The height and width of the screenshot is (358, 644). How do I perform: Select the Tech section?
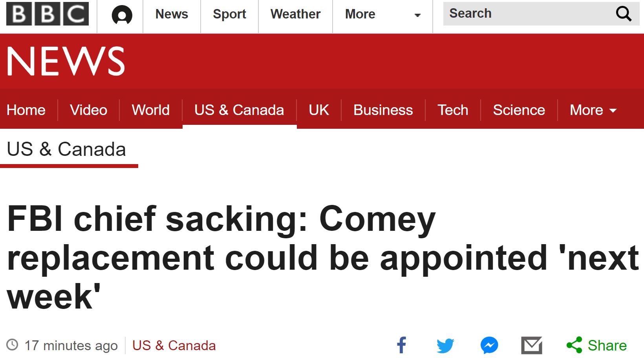pyautogui.click(x=453, y=110)
